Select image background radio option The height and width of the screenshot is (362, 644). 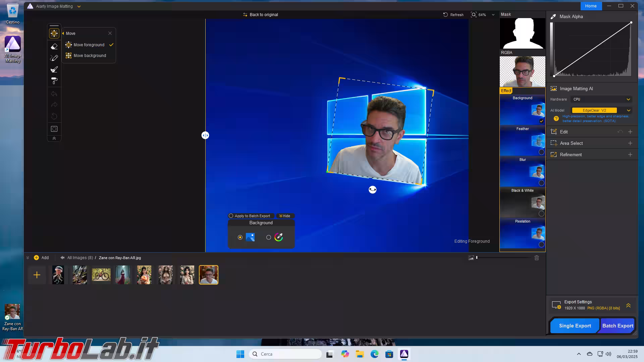click(240, 237)
